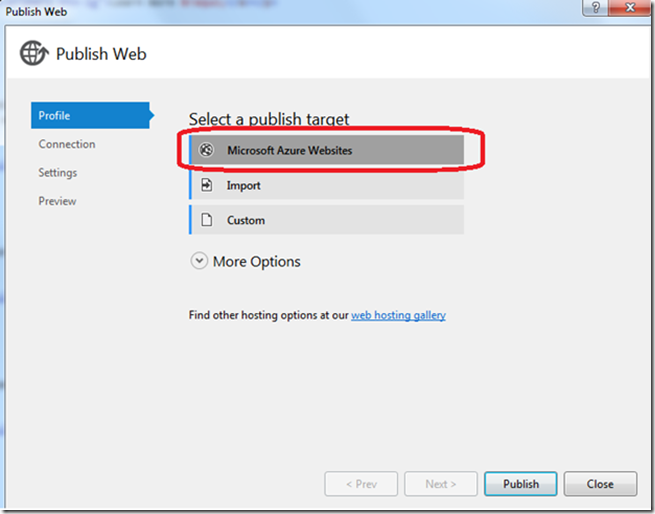This screenshot has height=514, width=655.
Task: Expand More Options chevron
Action: coord(199,261)
